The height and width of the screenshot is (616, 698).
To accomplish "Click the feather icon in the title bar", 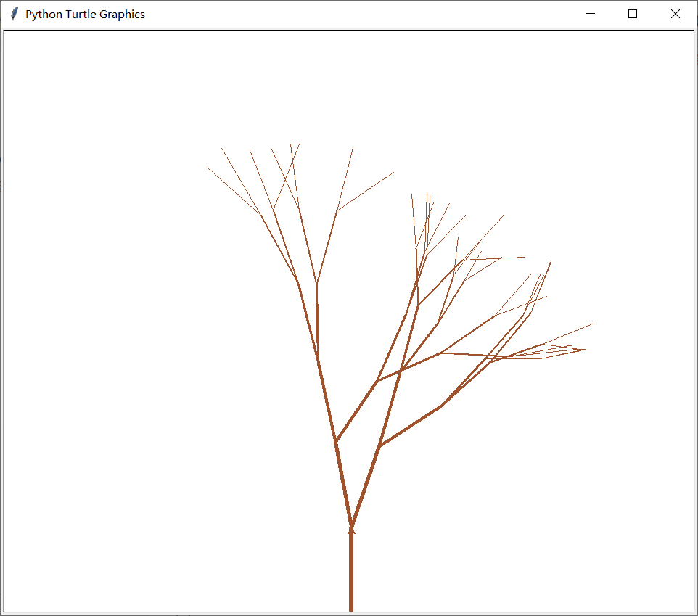I will [x=15, y=14].
